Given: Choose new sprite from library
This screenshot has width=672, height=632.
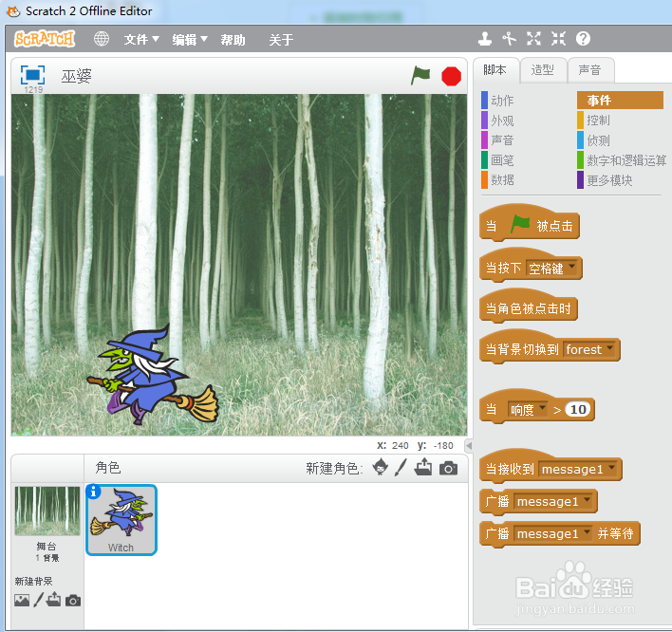Looking at the screenshot, I should [381, 467].
